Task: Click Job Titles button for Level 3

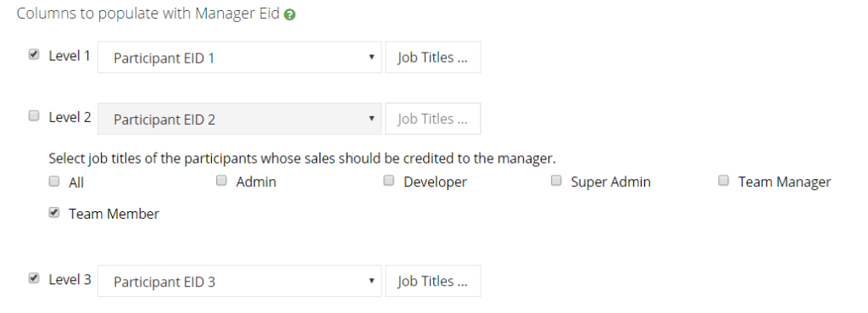Action: click(433, 281)
